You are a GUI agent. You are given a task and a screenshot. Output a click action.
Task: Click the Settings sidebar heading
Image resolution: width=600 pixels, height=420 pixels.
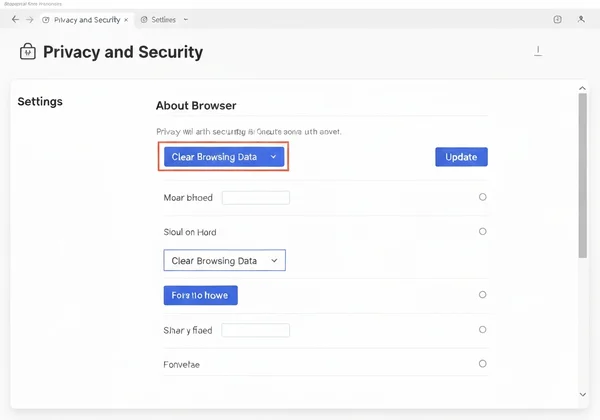click(x=40, y=101)
